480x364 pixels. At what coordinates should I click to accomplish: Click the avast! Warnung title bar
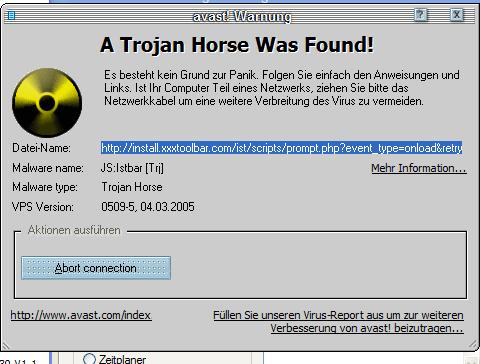pyautogui.click(x=242, y=16)
